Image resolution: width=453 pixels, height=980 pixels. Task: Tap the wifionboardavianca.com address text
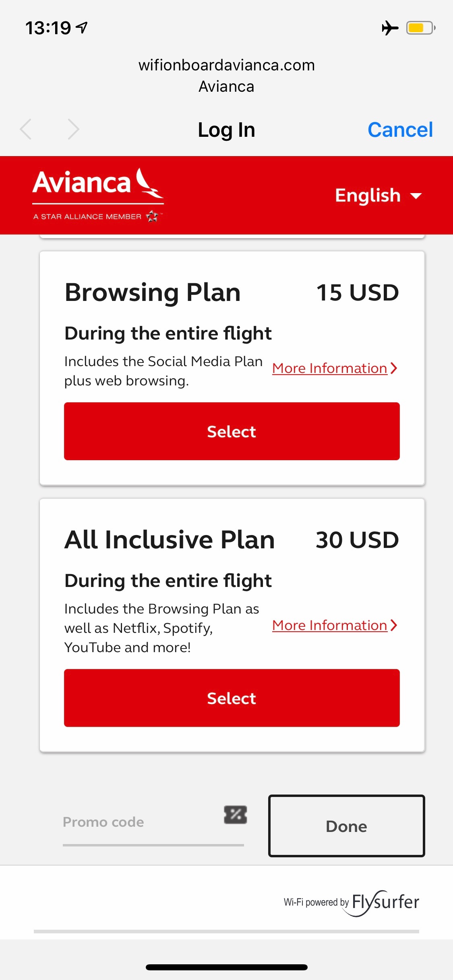[226, 65]
